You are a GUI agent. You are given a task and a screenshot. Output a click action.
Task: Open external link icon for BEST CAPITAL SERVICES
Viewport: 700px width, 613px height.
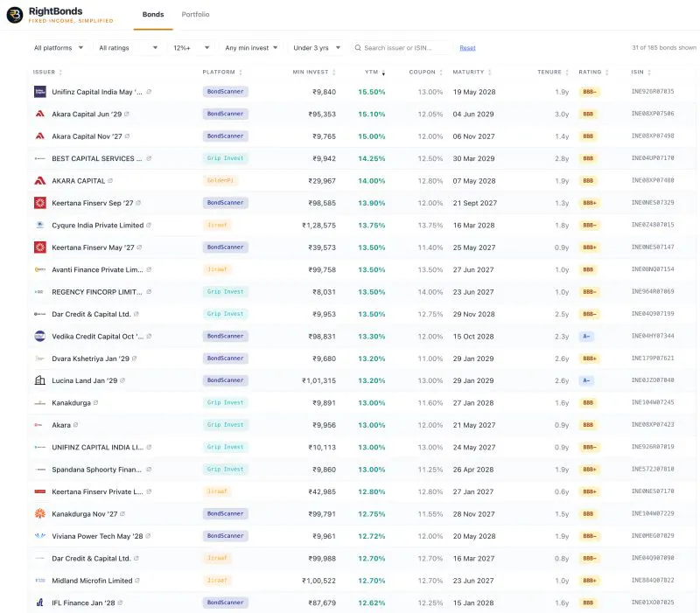[x=149, y=158]
